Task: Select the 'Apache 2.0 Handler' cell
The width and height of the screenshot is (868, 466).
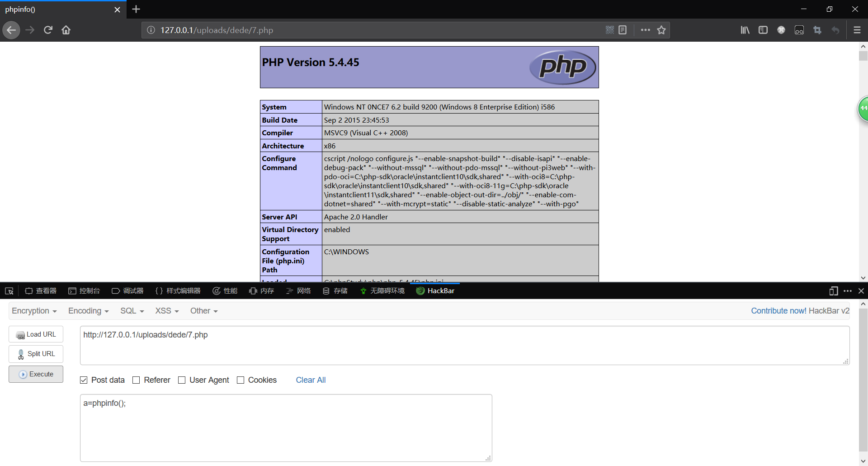Action: [460, 217]
